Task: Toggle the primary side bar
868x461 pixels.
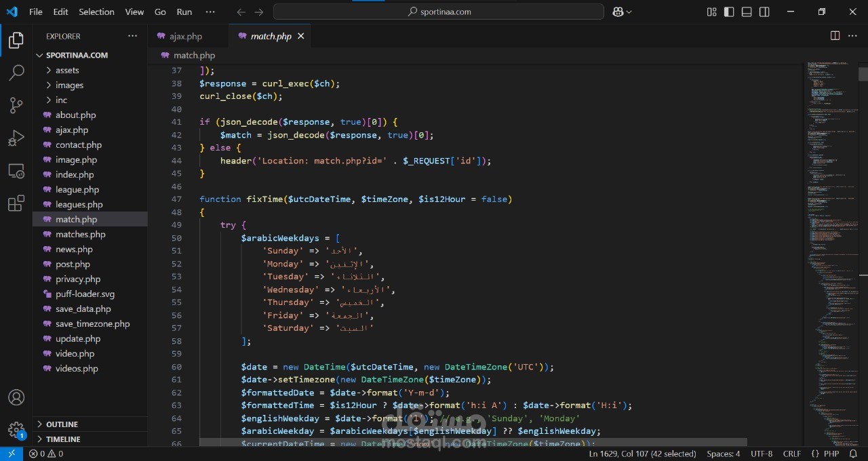Action: point(729,12)
